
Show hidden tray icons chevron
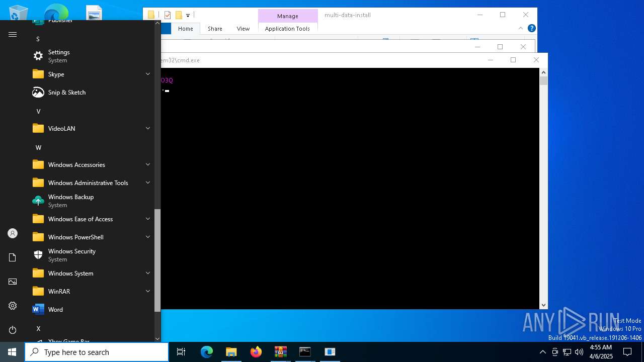click(x=542, y=352)
